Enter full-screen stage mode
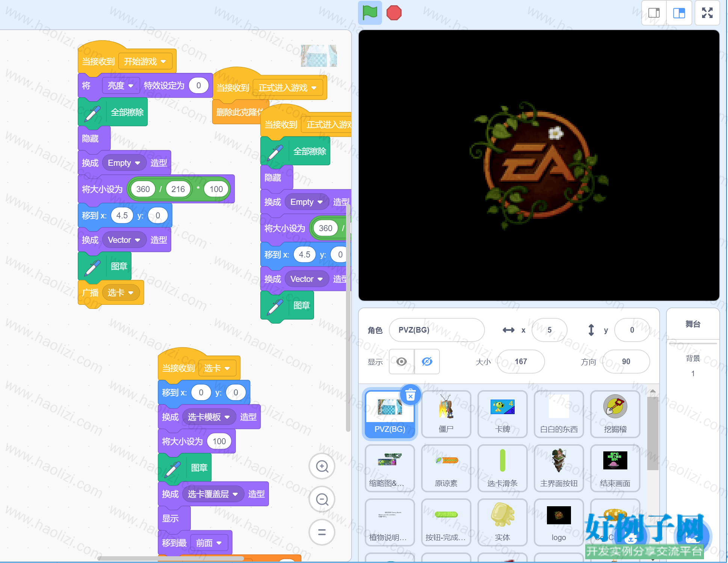This screenshot has width=728, height=563. pyautogui.click(x=707, y=13)
